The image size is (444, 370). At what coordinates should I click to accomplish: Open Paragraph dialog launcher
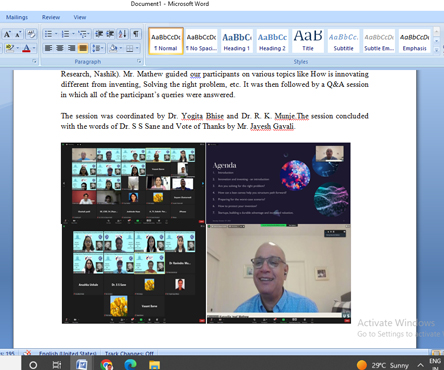(139, 61)
